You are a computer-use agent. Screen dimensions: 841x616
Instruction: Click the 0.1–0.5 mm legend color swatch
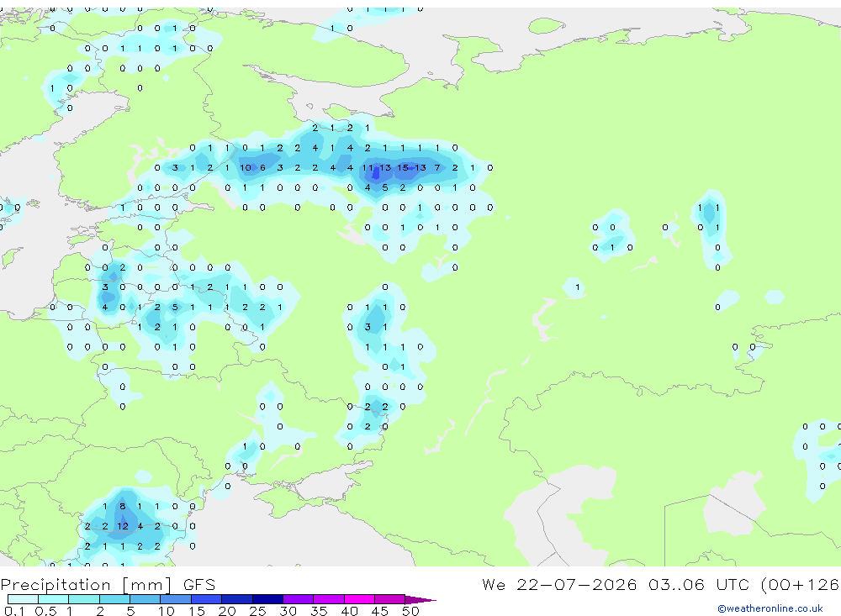coord(23,599)
